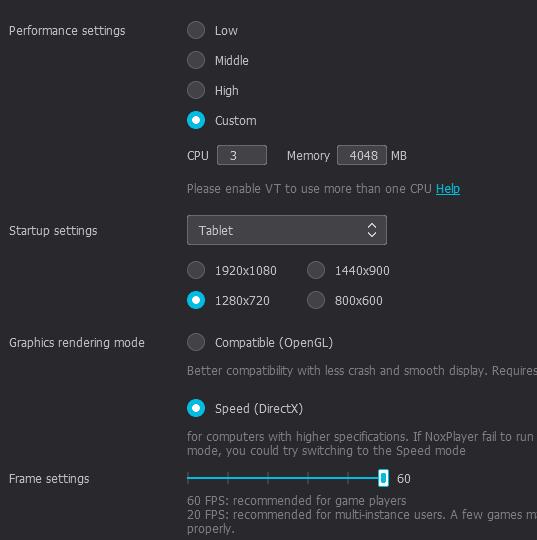The height and width of the screenshot is (540, 537).
Task: Click the Tablet dropdown arrows icon
Action: click(372, 230)
